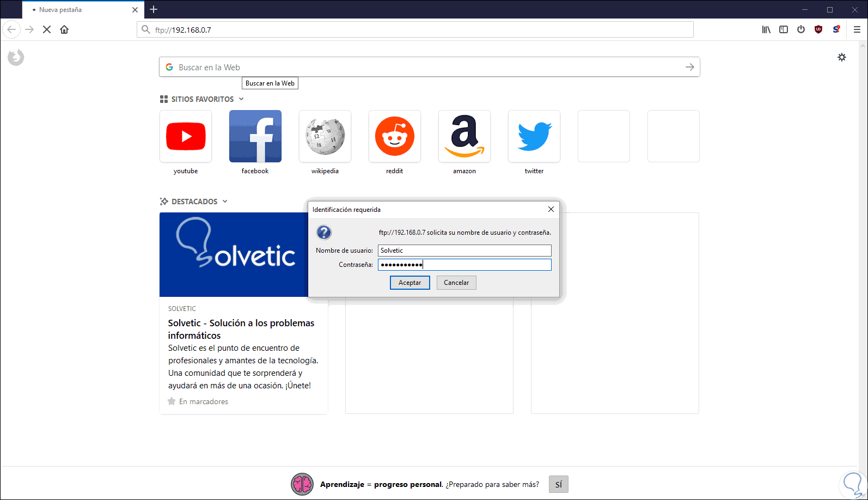Open Facebook favorite site tile

(x=255, y=136)
